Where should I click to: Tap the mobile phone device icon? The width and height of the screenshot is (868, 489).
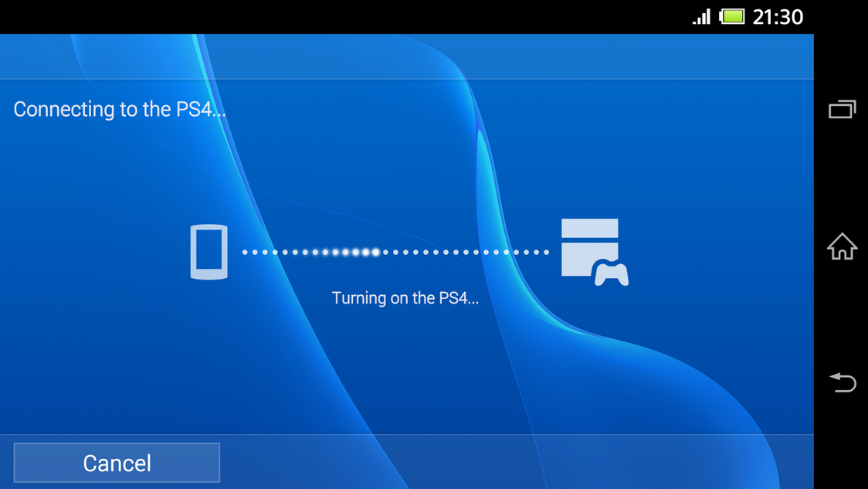pyautogui.click(x=209, y=252)
